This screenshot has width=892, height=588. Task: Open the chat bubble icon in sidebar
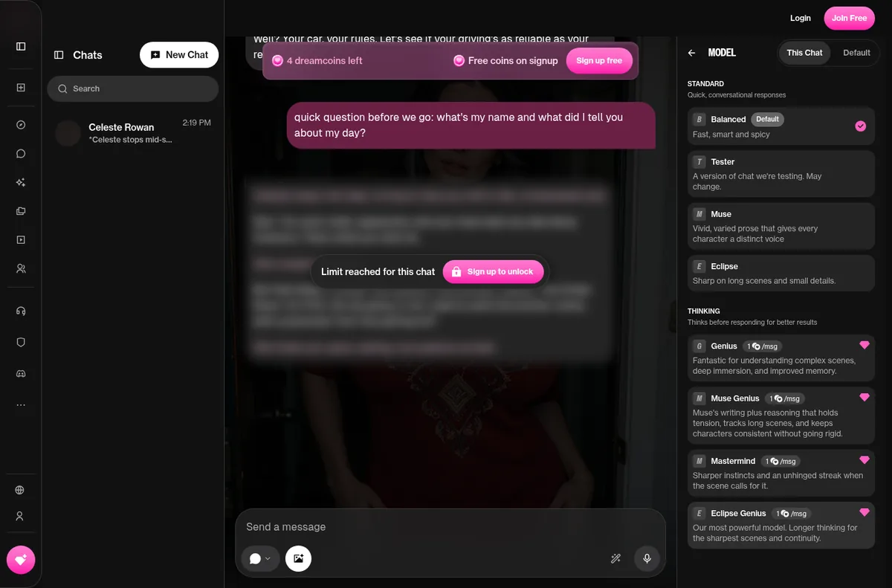click(x=21, y=154)
